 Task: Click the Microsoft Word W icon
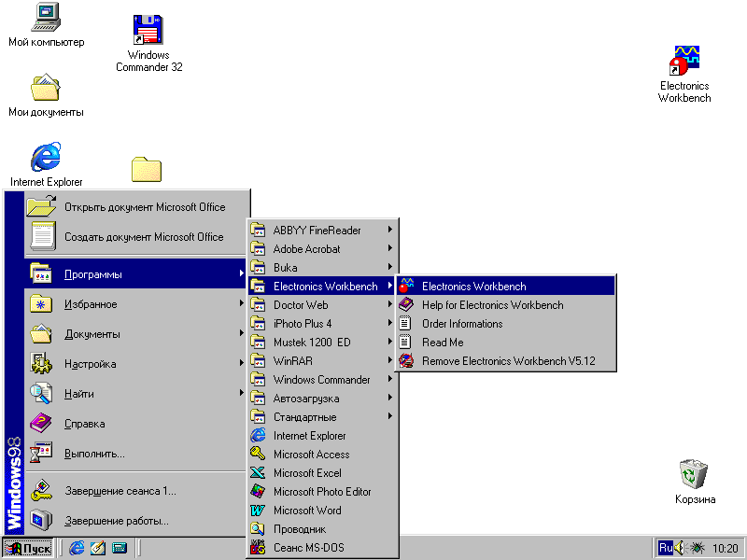coord(258,510)
